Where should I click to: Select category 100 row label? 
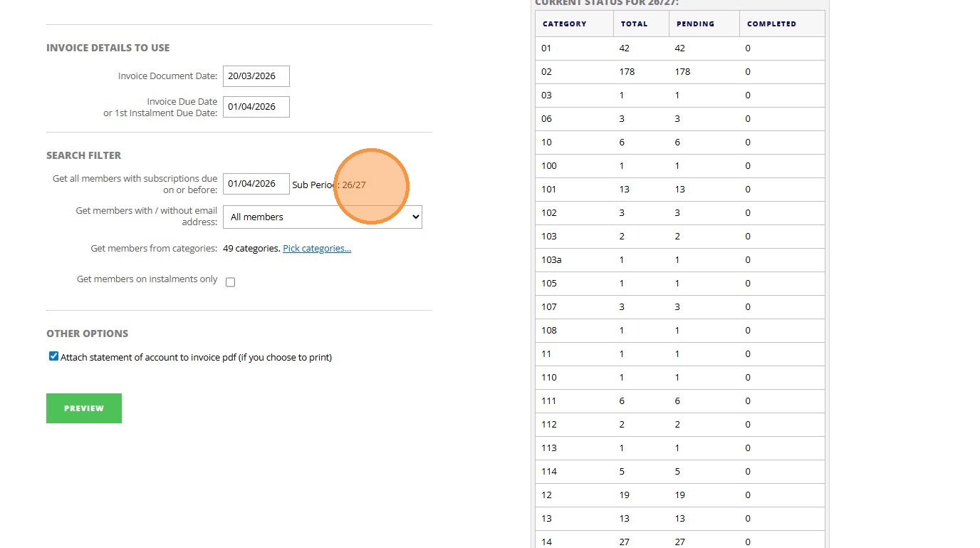tap(548, 166)
